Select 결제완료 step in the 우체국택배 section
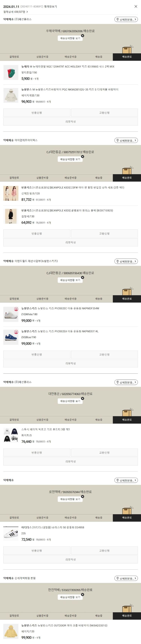Image resolution: width=141 pixels, height=644 pixels. coord(14,57)
